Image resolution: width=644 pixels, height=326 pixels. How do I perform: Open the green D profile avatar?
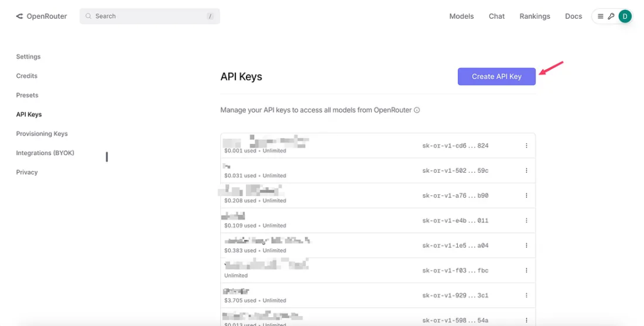[x=625, y=16]
